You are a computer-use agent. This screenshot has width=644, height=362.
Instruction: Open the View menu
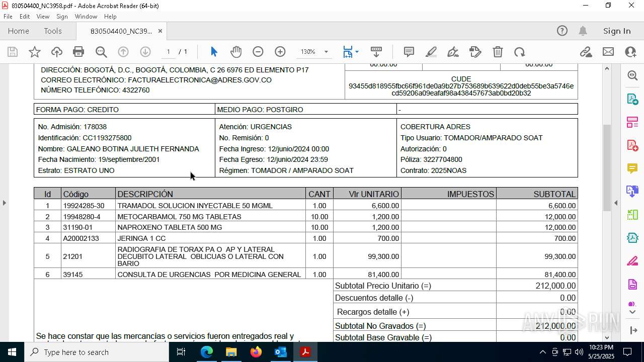pyautogui.click(x=43, y=17)
